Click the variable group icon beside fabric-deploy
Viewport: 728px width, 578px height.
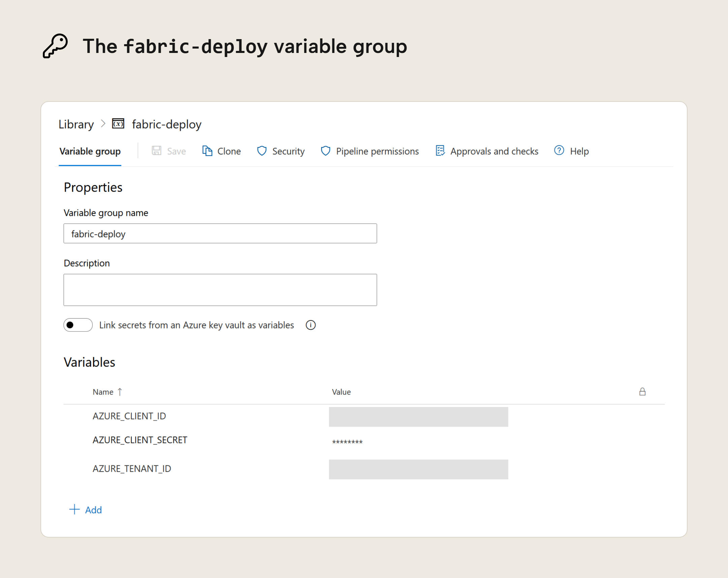tap(118, 124)
